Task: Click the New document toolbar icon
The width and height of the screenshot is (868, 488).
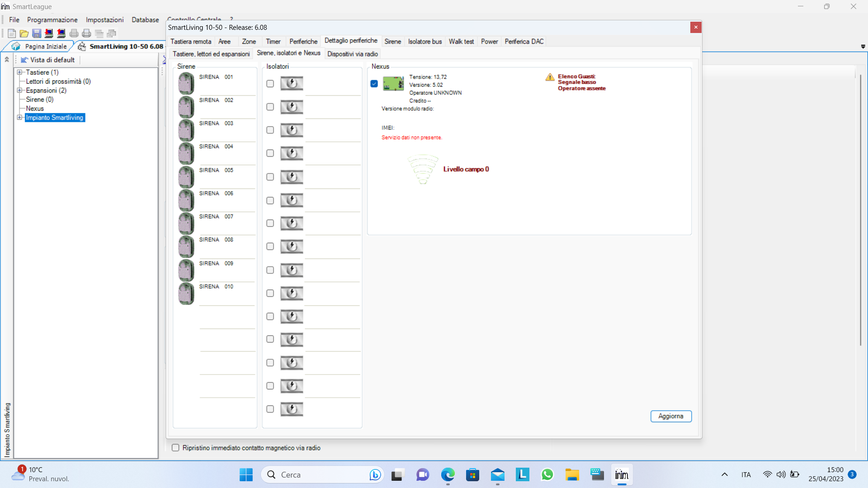Action: (x=12, y=33)
